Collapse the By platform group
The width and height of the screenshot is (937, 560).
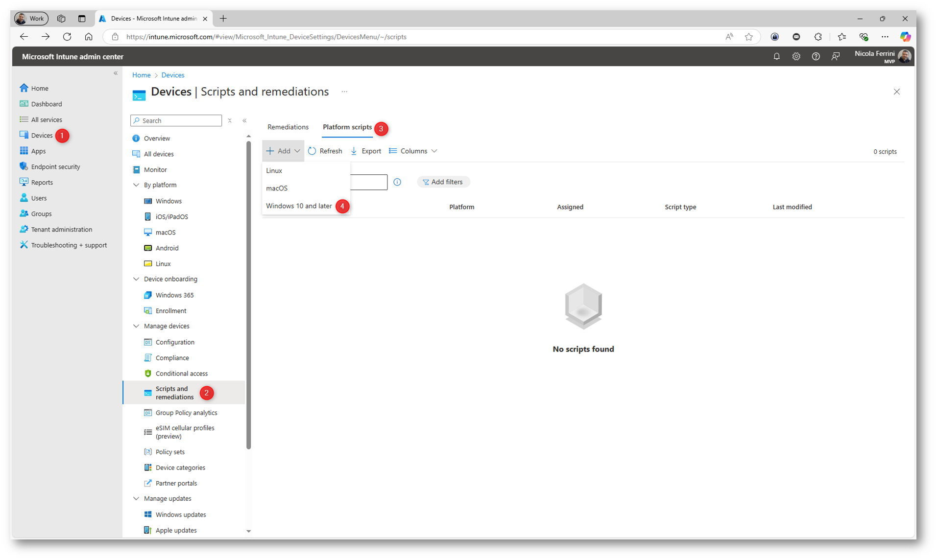coord(136,185)
